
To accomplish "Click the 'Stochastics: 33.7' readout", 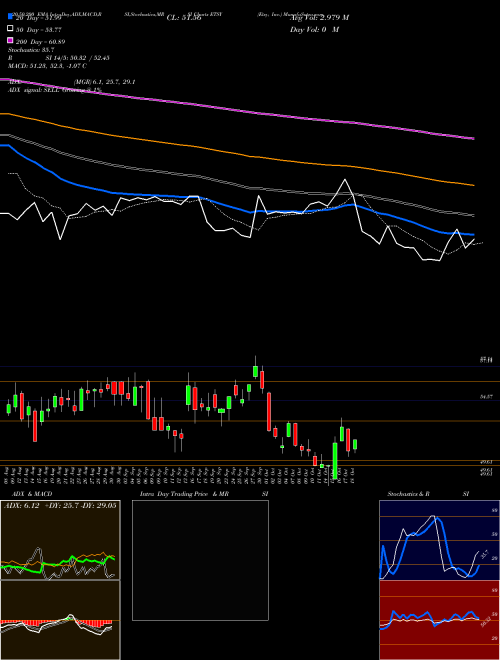I will 31,50.
